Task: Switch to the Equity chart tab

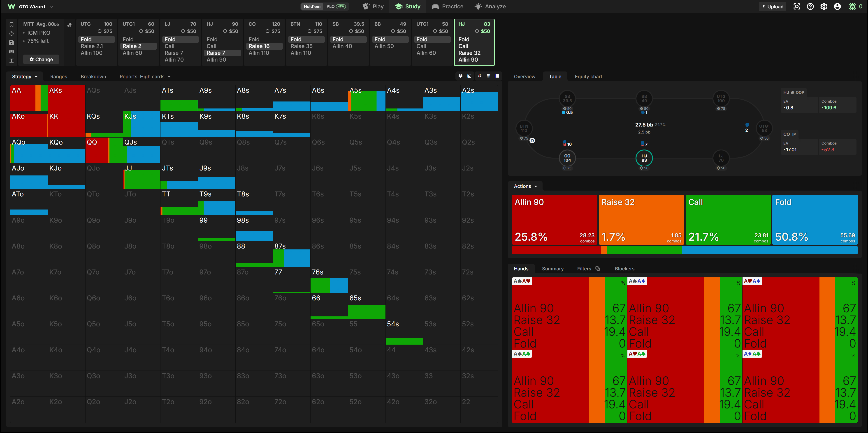Action: (588, 76)
